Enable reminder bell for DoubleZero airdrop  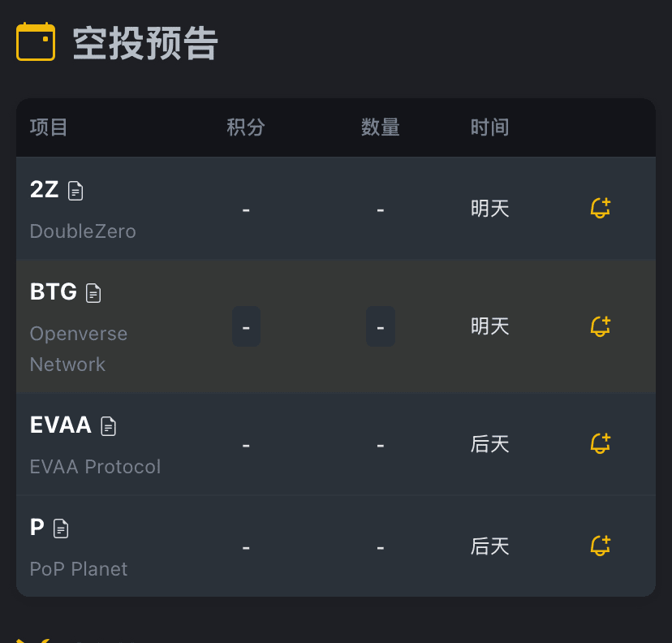600,209
